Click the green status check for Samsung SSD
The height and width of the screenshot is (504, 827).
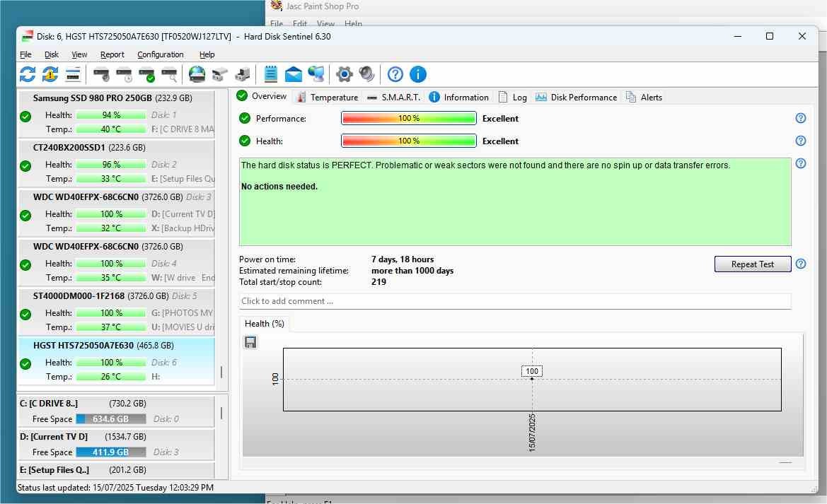(25, 117)
